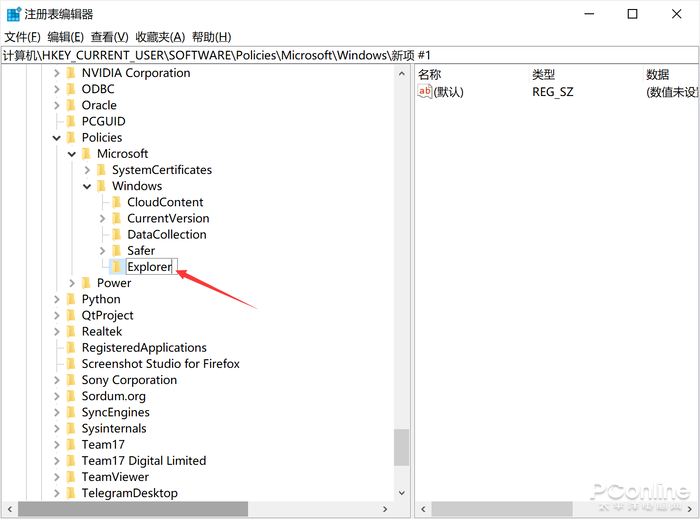This screenshot has height=519, width=700.
Task: Click tree pane horizontal scrollbar thumb
Action: 133,509
